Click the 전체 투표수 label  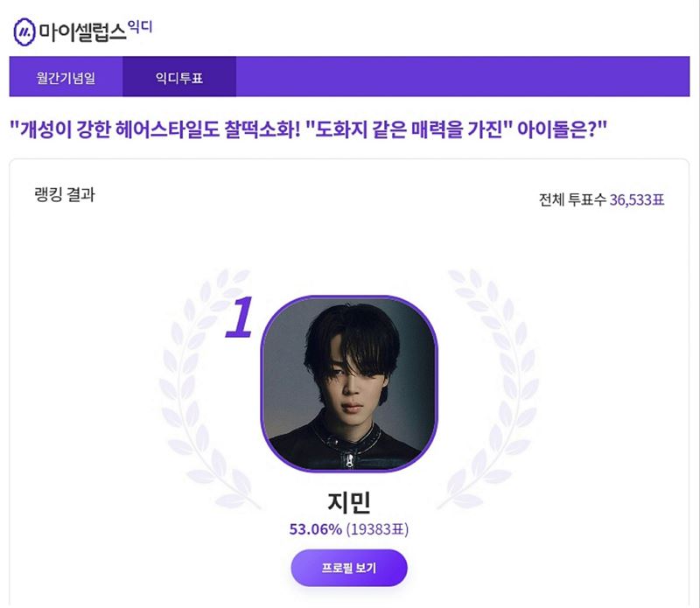[x=572, y=199]
